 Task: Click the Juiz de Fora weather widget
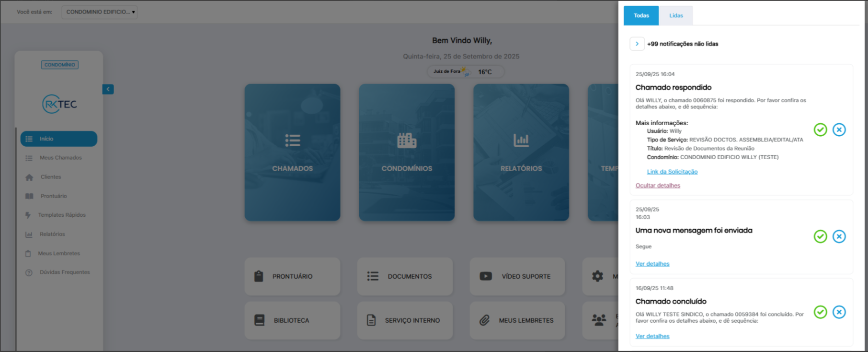coord(465,72)
